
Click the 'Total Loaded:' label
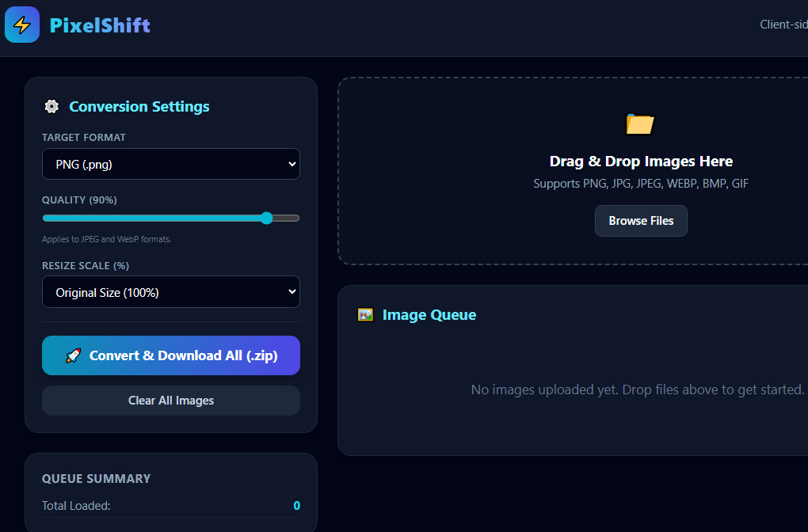(76, 506)
